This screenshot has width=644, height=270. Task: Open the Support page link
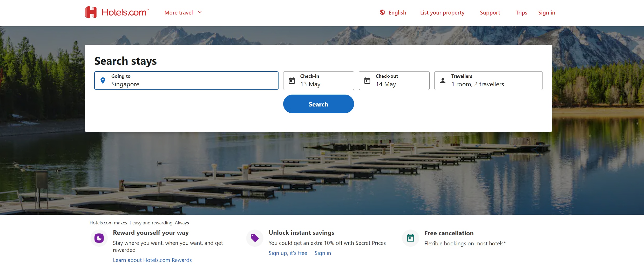pyautogui.click(x=490, y=12)
